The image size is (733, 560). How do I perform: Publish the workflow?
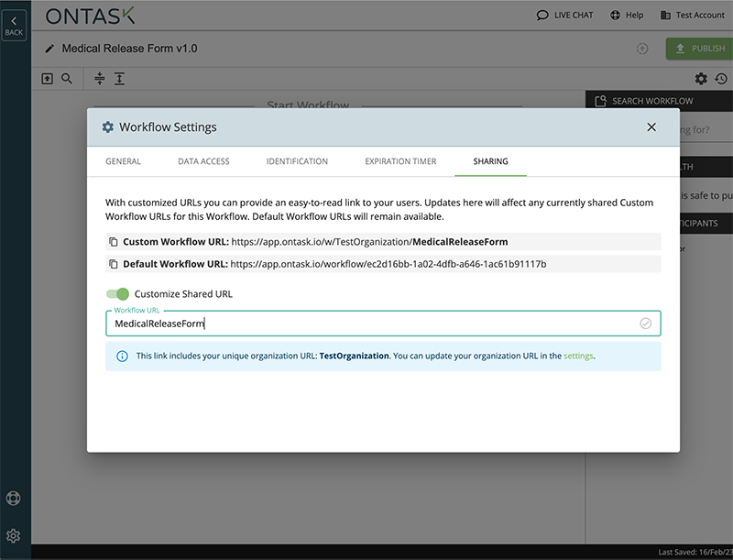(x=700, y=49)
